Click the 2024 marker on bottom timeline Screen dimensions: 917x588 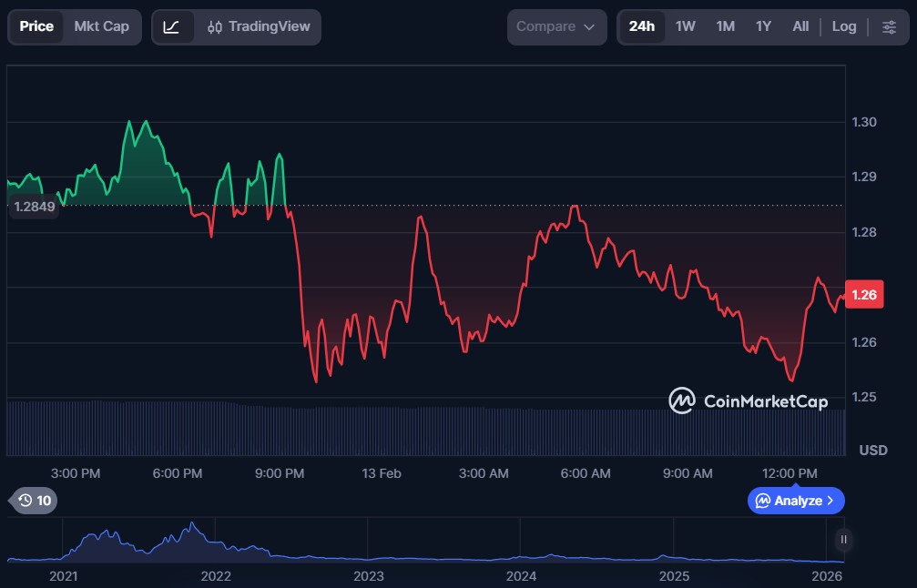tap(521, 576)
